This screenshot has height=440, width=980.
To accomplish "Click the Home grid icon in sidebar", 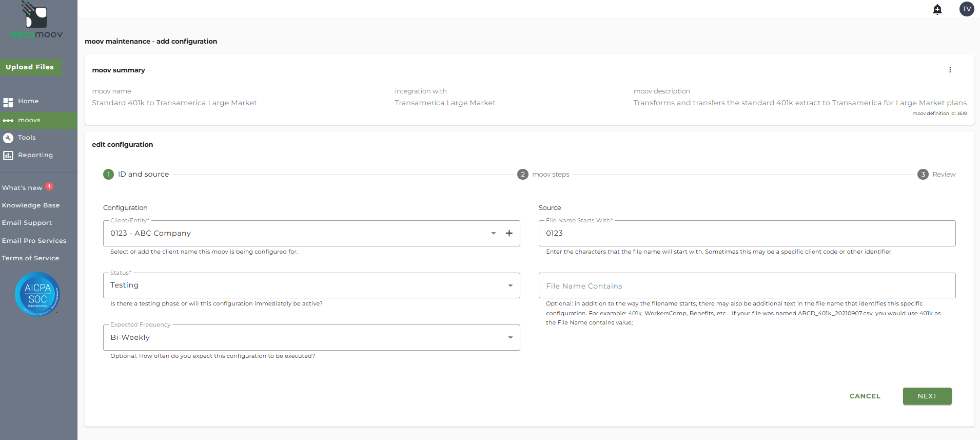I will click(8, 102).
